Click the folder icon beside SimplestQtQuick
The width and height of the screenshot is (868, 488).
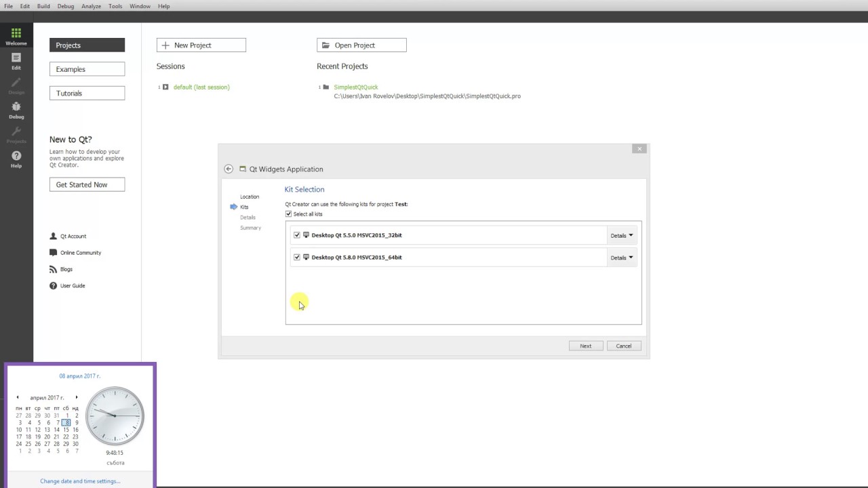326,87
